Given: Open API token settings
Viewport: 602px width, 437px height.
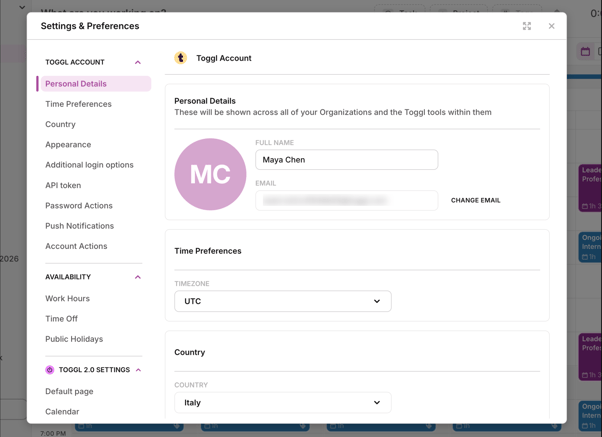Looking at the screenshot, I should point(63,185).
